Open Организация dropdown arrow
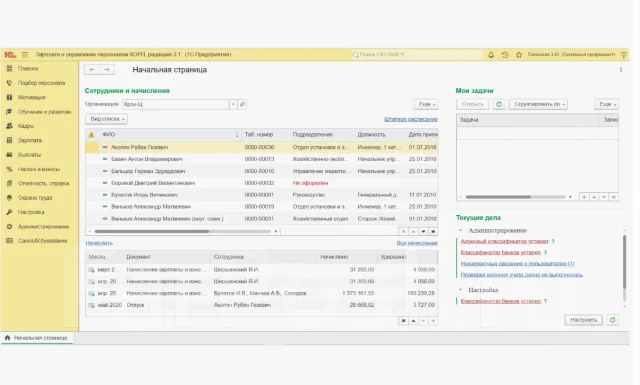This screenshot has height=385, width=640. click(233, 104)
